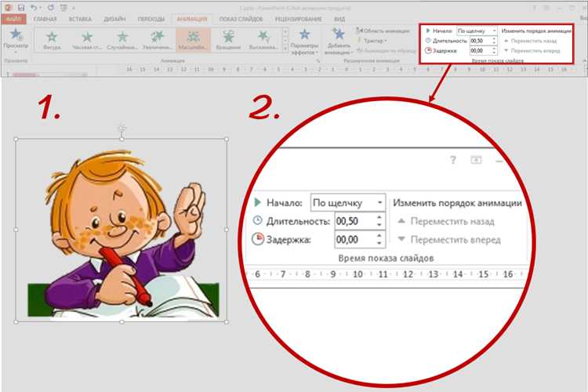
Task: Click the Просмотр animation preview star
Action: [x=16, y=34]
